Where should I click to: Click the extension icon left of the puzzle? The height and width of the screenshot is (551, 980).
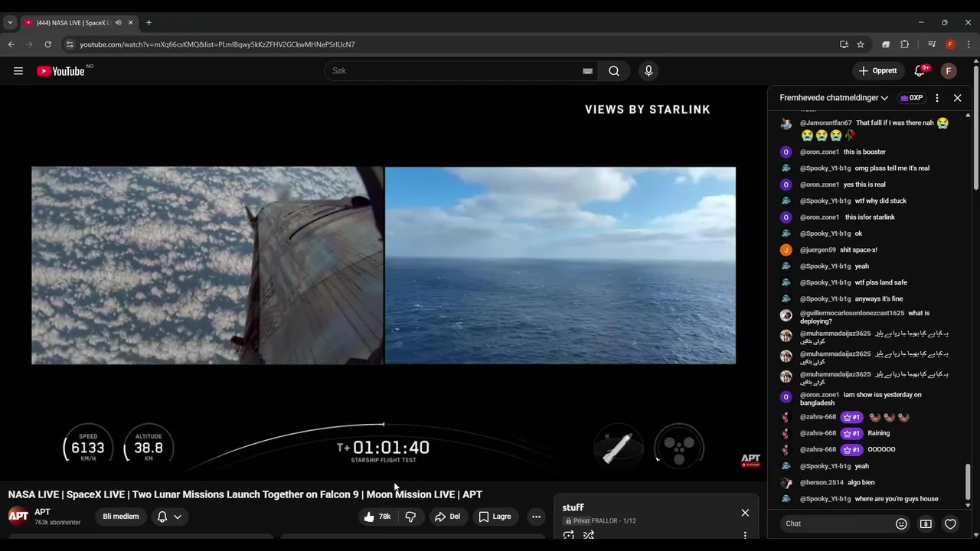[x=886, y=44]
